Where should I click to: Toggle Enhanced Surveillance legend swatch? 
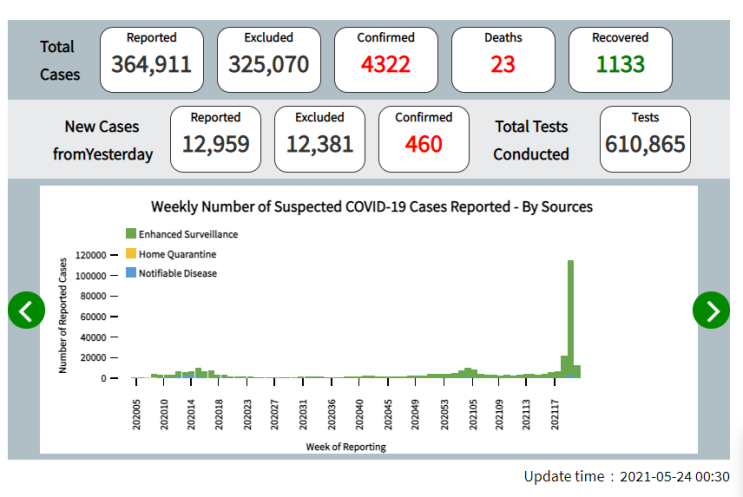pyautogui.click(x=131, y=234)
